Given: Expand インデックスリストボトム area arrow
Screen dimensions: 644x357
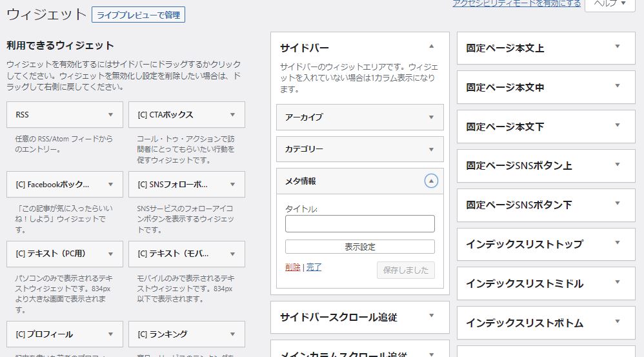Looking at the screenshot, I should point(618,321).
